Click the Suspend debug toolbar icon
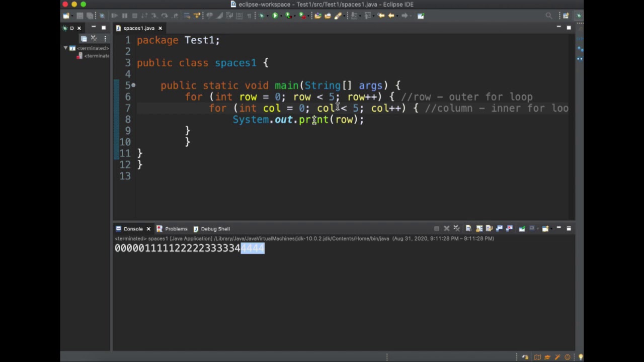Screen dimensions: 644x362 click(125, 16)
